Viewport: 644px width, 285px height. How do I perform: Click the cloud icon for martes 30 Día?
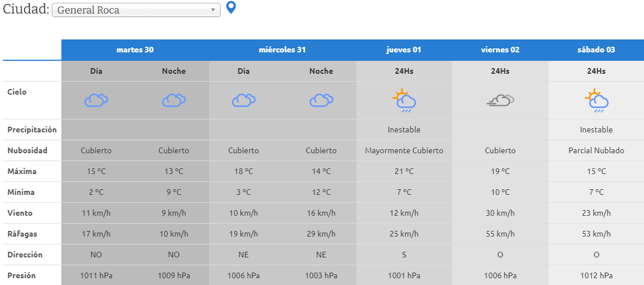pyautogui.click(x=96, y=100)
